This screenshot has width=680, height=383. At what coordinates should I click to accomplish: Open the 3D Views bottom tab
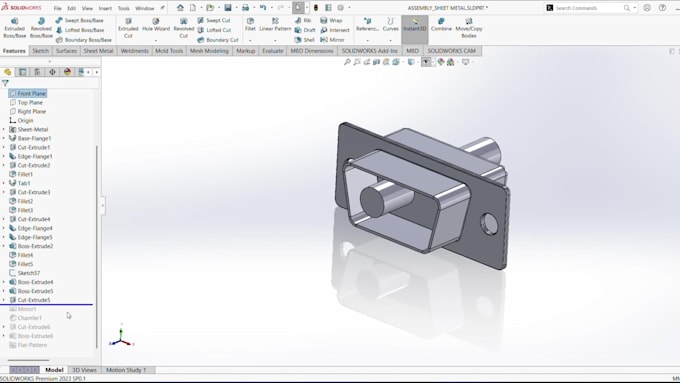coord(84,370)
